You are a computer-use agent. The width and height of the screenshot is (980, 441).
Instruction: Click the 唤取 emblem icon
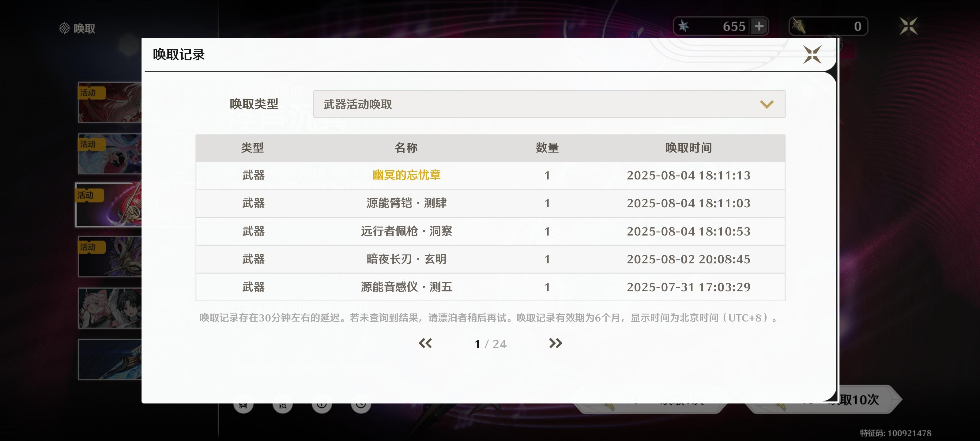point(64,28)
